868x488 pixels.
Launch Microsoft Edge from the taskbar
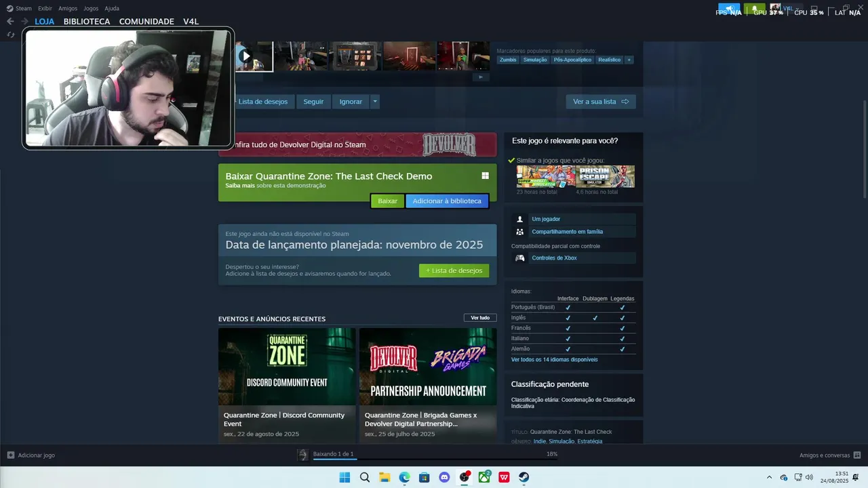tap(404, 477)
